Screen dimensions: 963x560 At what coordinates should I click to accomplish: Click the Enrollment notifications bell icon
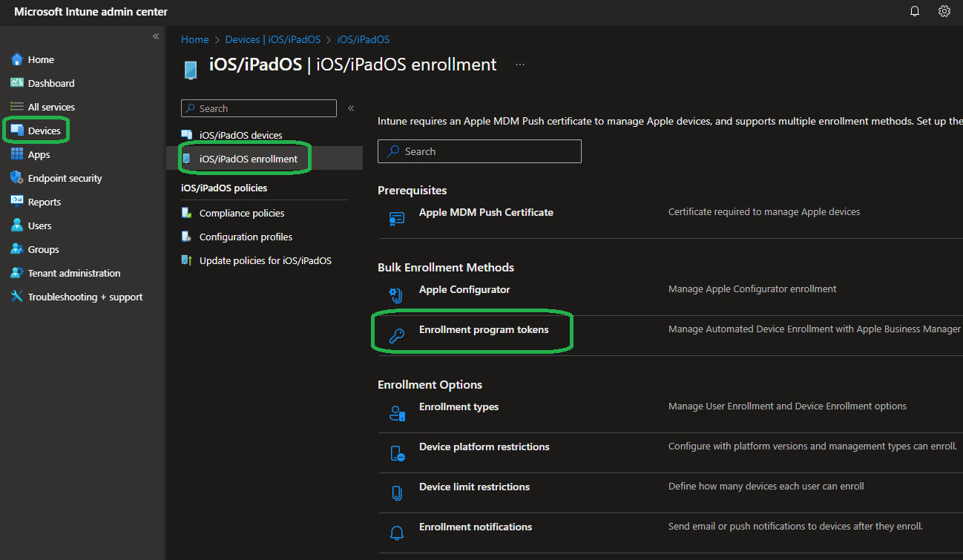point(397,533)
